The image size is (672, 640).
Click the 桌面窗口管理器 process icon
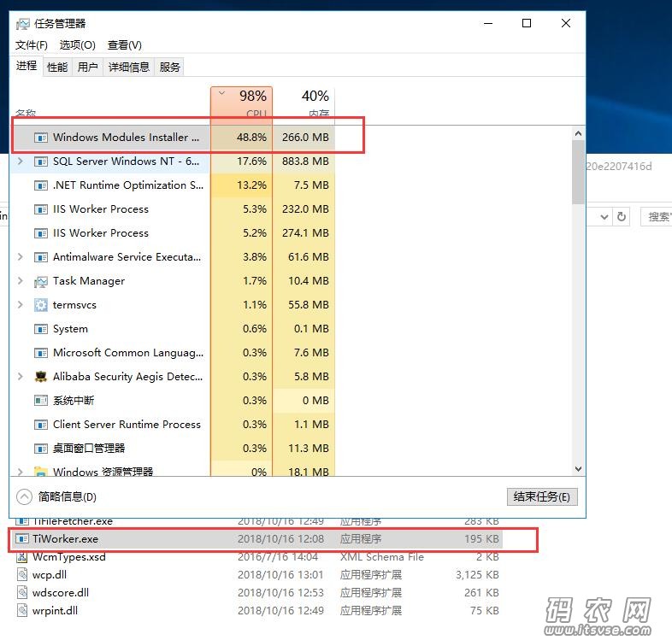[x=41, y=449]
